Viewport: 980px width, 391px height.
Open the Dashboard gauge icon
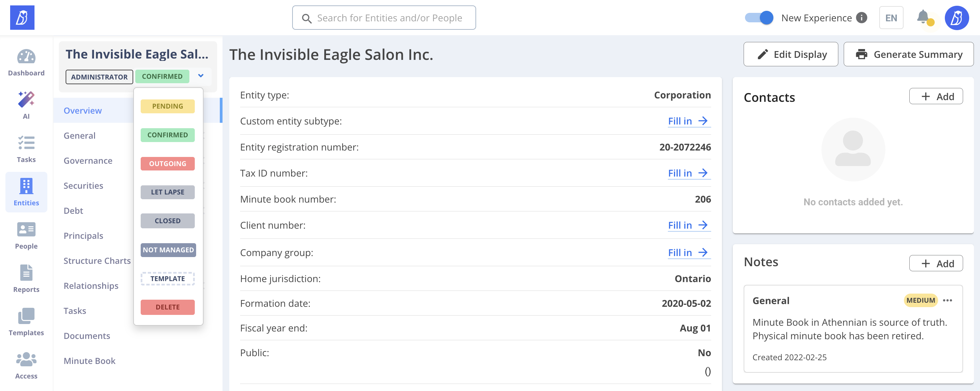[x=26, y=57]
